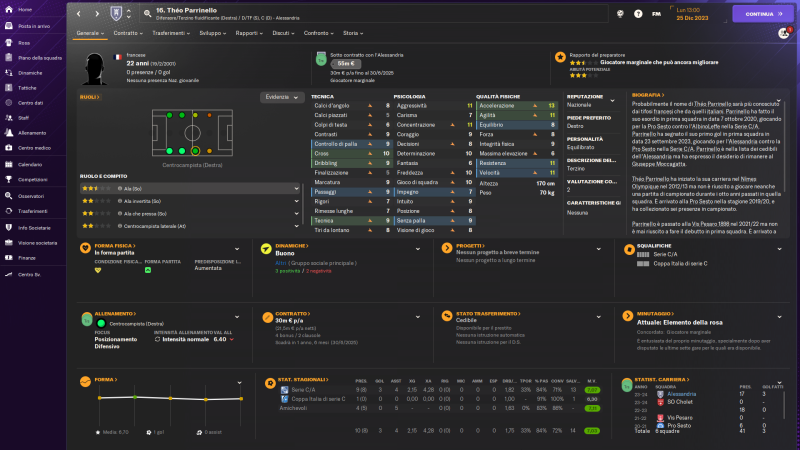Open STATIST. CARRIERA link
Image resolution: width=800 pixels, height=450 pixels.
(662, 380)
